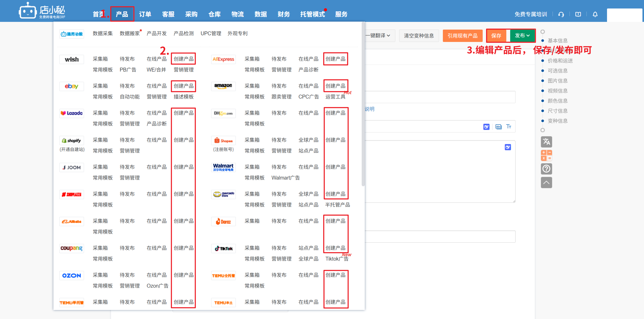Open the 订单 orders menu

(145, 14)
